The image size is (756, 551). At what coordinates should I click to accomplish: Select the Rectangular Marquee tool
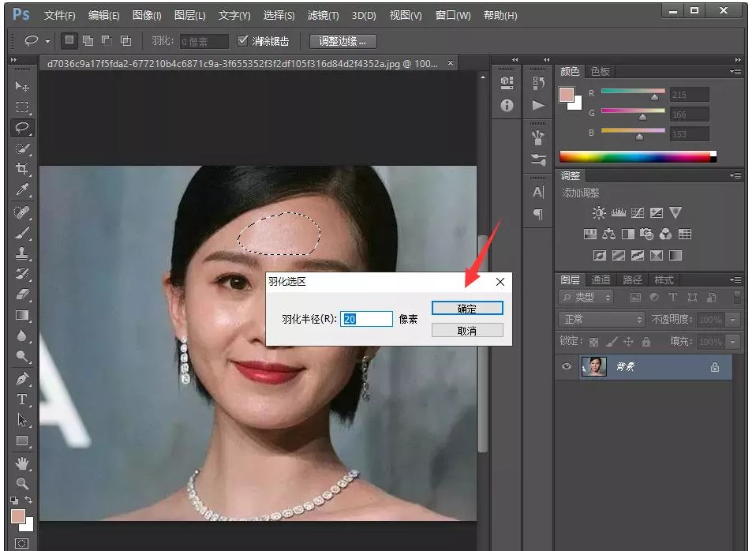point(22,107)
